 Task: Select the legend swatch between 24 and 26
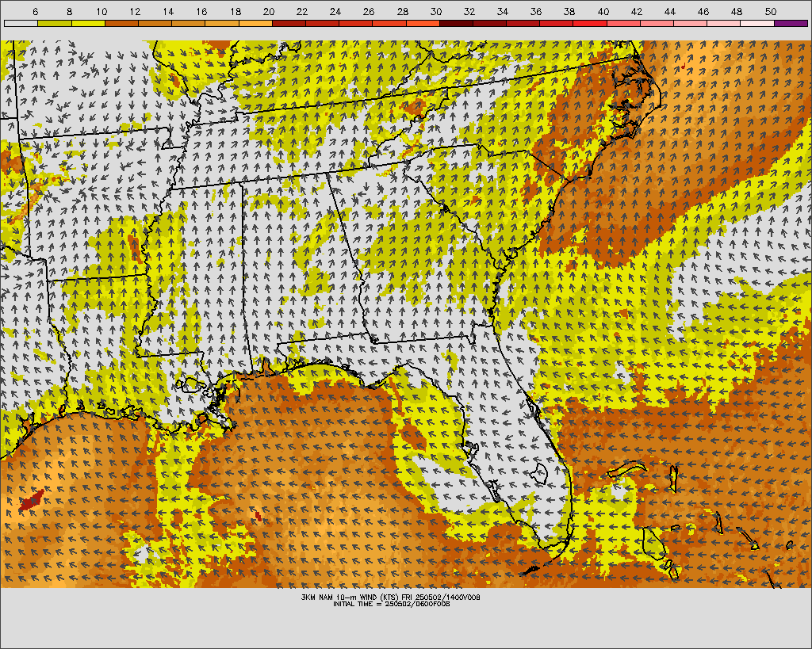tap(356, 23)
